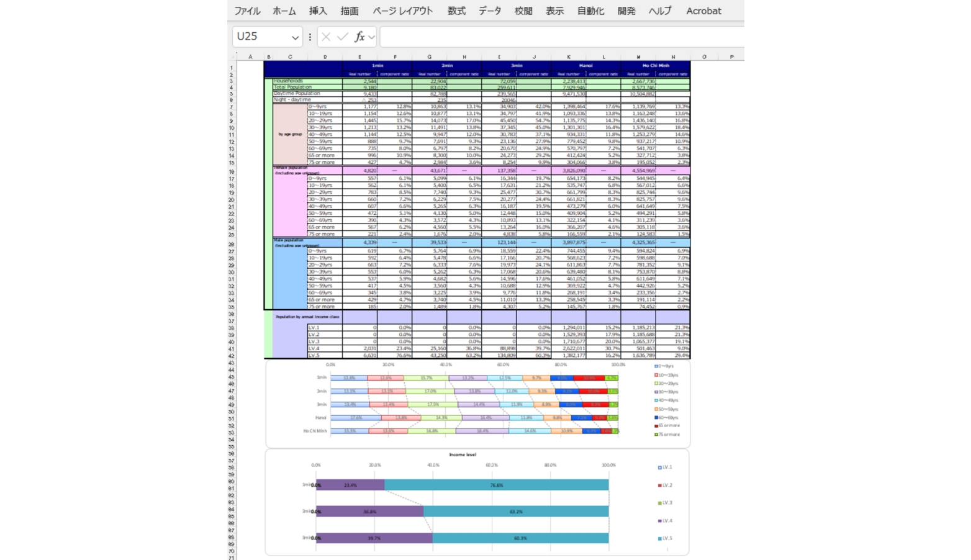The height and width of the screenshot is (560, 971).
Task: Expand the dropdown arrow beside the fx icon
Action: tap(371, 37)
